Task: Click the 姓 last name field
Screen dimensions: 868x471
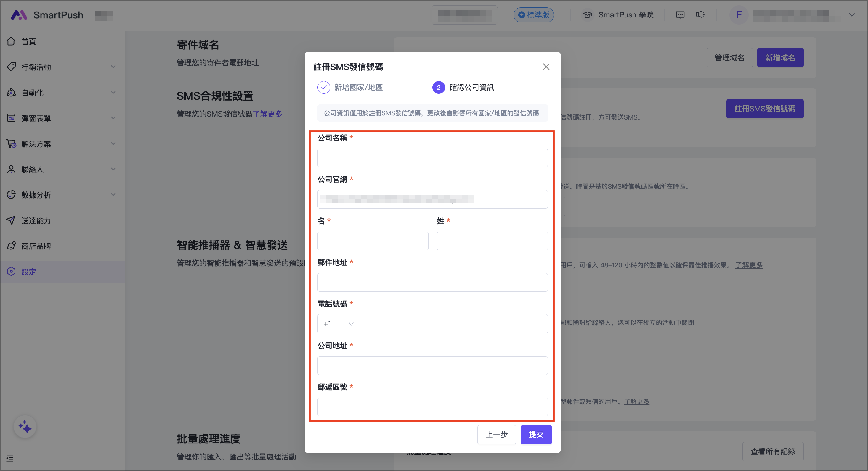Action: point(492,241)
